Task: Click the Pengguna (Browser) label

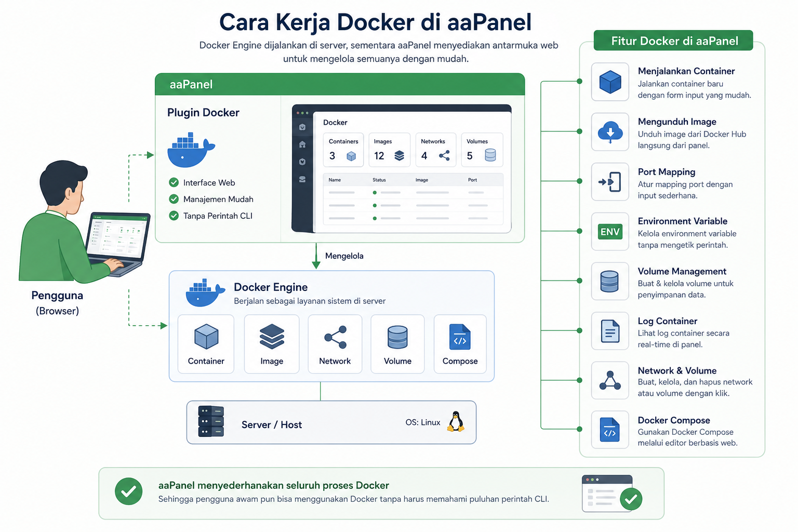Action: pyautogui.click(x=57, y=303)
